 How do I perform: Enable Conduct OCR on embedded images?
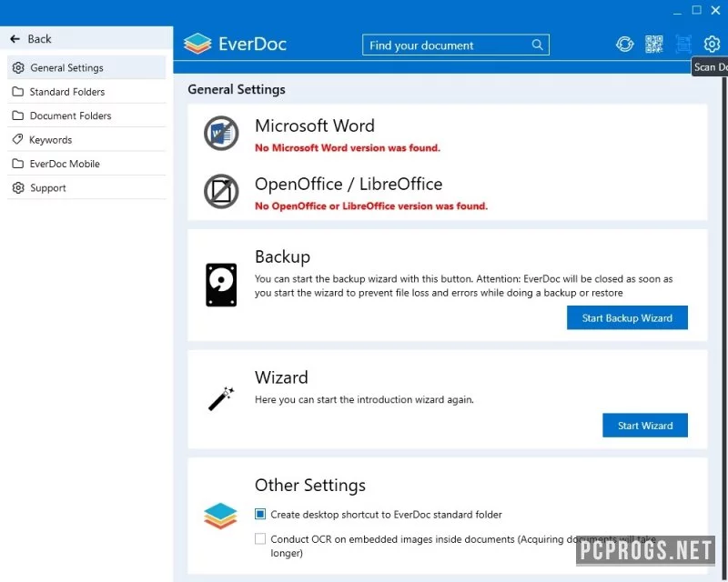tap(260, 538)
